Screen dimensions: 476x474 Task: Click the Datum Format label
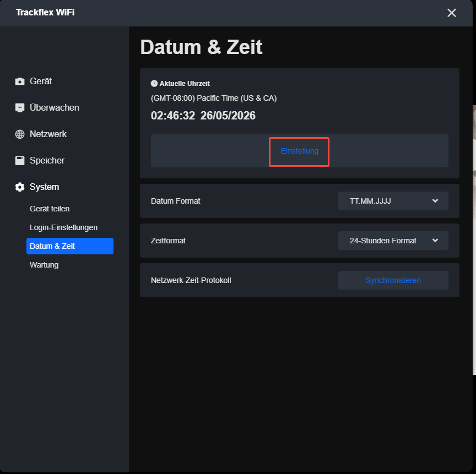(175, 201)
